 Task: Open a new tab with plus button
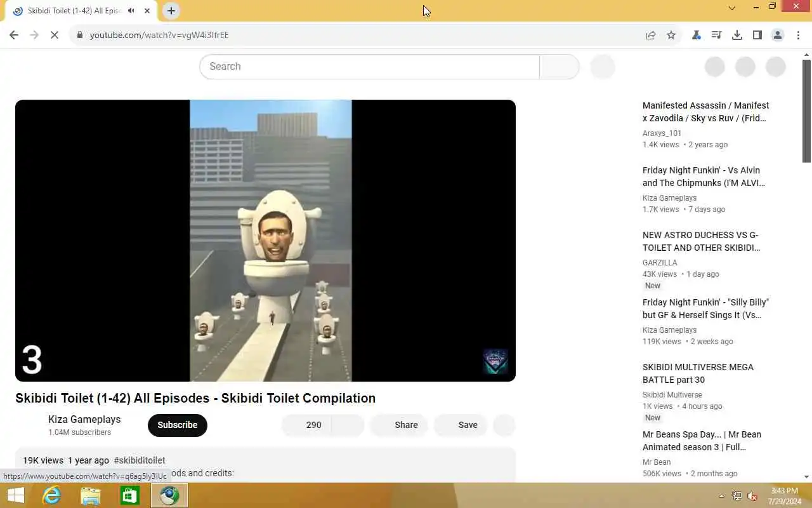click(171, 11)
